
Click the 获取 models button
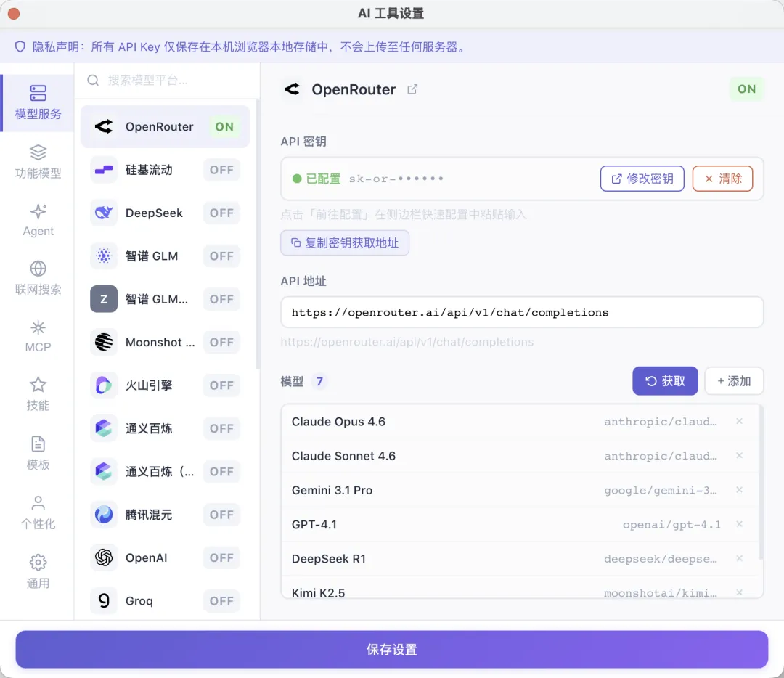tap(664, 381)
